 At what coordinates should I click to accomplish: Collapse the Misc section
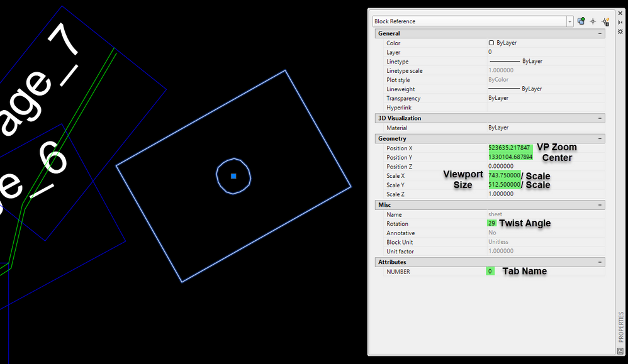(x=600, y=205)
